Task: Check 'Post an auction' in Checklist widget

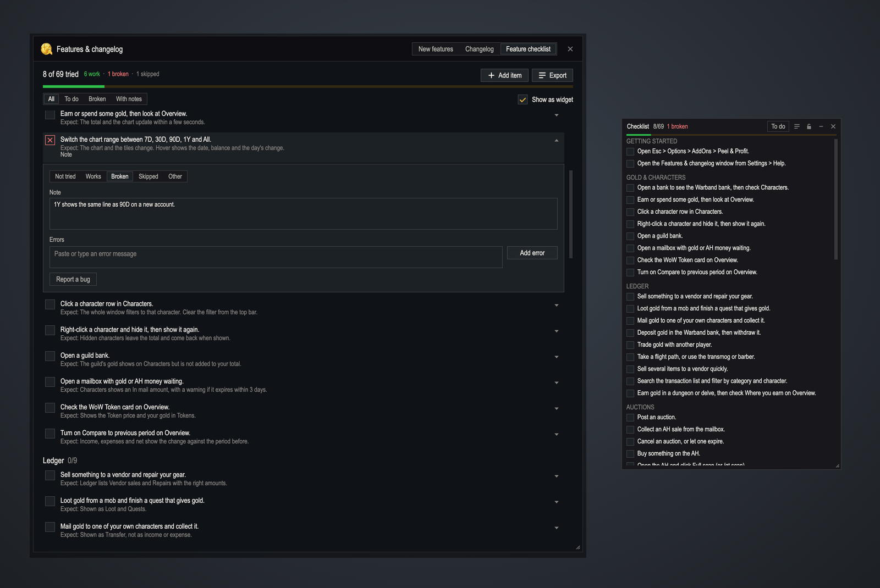Action: 630,418
